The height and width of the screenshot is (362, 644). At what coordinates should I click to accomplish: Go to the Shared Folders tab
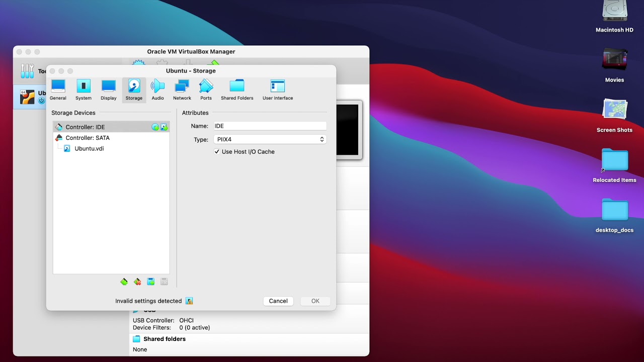(237, 90)
